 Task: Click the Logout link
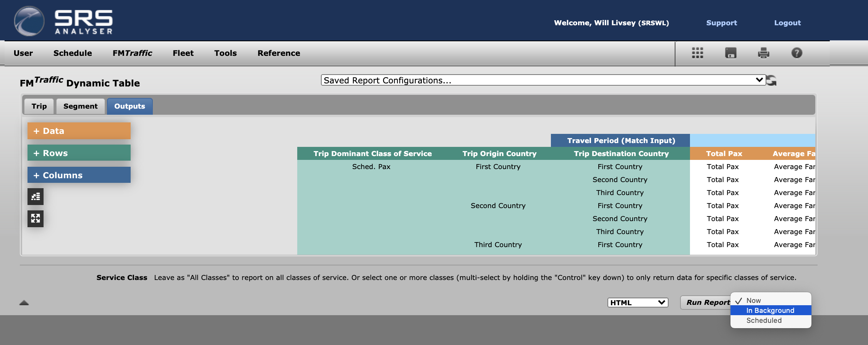pos(787,23)
